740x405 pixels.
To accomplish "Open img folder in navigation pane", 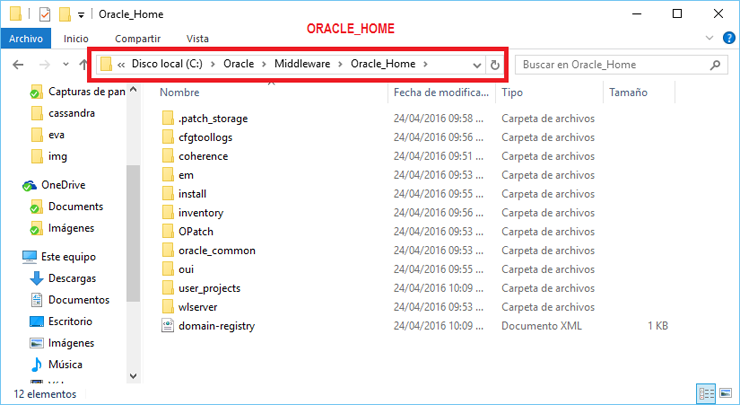I will click(58, 156).
